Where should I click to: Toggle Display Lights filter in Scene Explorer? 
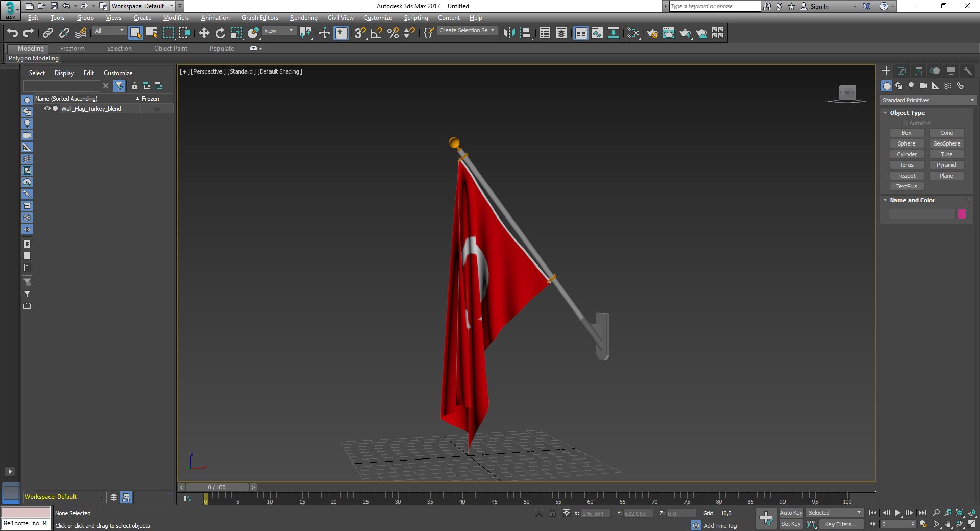tap(27, 124)
